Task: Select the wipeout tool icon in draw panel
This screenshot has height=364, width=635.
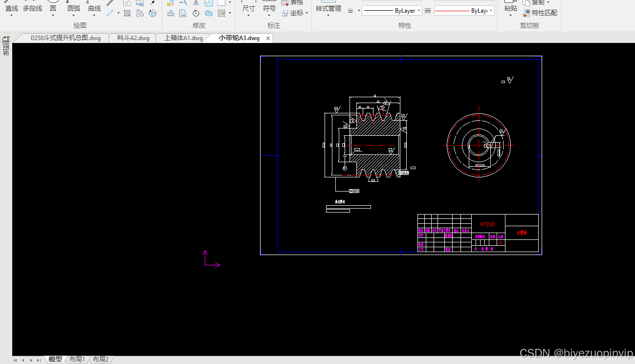Action: click(153, 13)
